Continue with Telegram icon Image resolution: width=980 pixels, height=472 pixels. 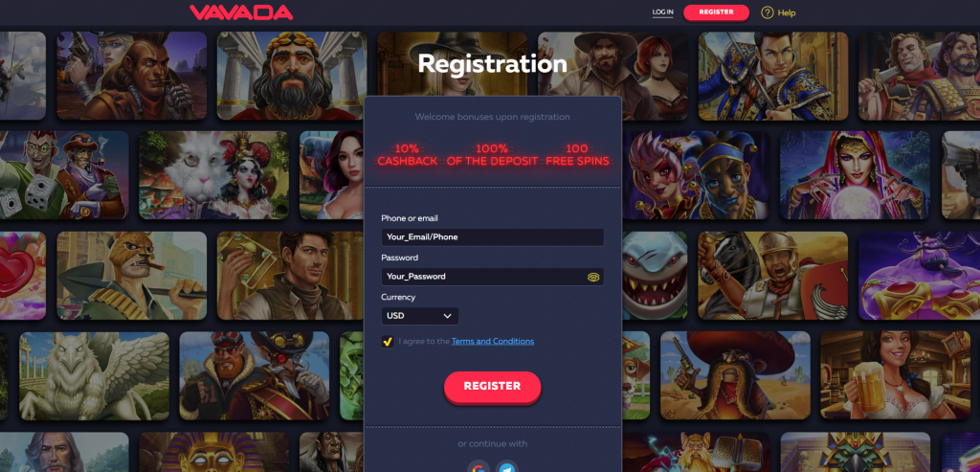507,467
